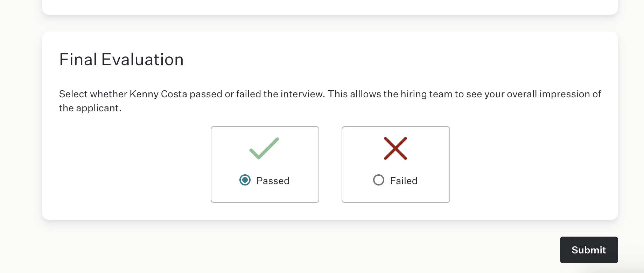644x273 pixels.
Task: Submit the final evaluation form
Action: coord(589,250)
